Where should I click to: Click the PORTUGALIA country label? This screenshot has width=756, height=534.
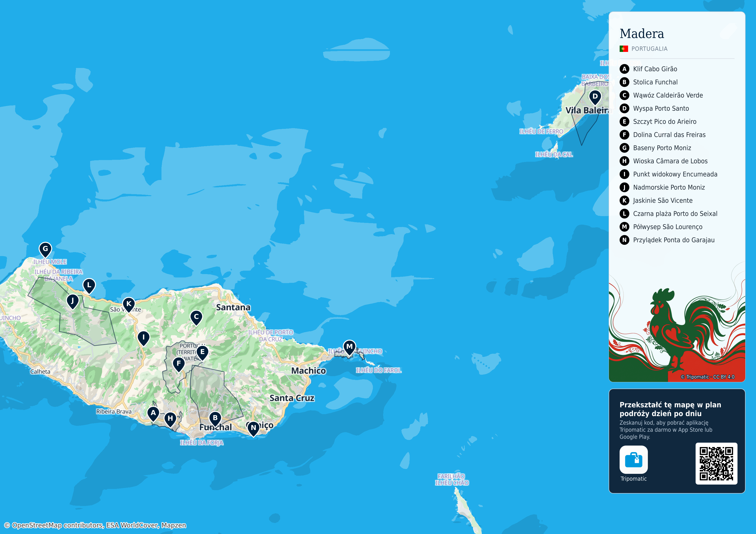coord(649,49)
